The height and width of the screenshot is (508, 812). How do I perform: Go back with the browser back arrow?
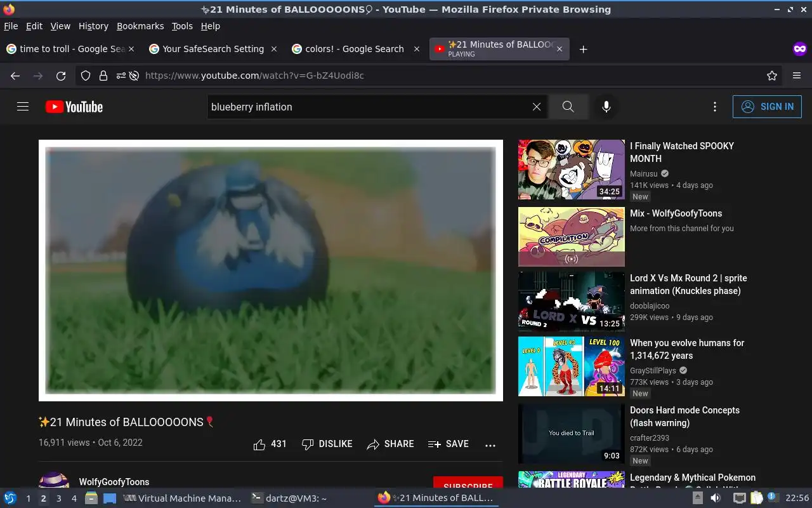tap(15, 76)
